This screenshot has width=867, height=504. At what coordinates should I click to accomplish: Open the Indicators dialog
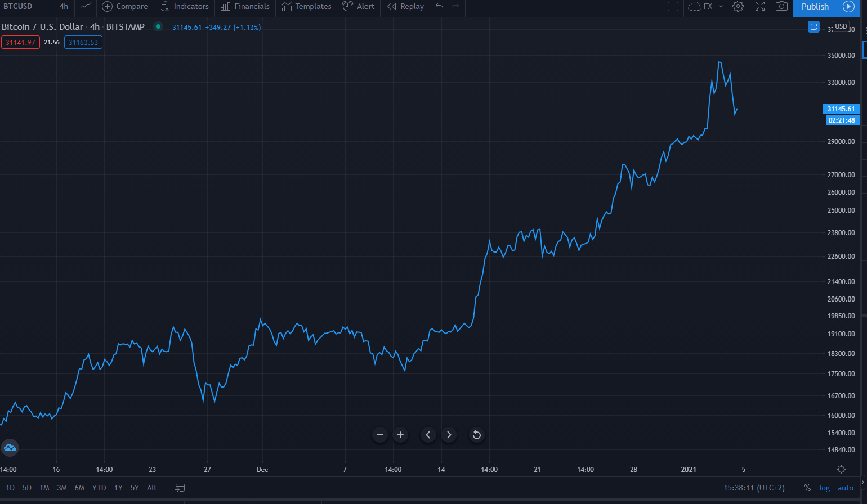pyautogui.click(x=185, y=7)
